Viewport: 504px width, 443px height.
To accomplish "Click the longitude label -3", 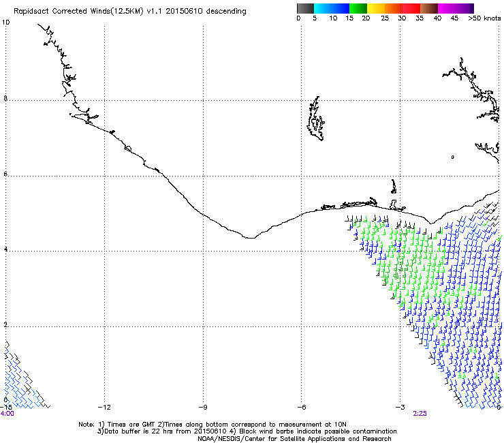I will [400, 407].
